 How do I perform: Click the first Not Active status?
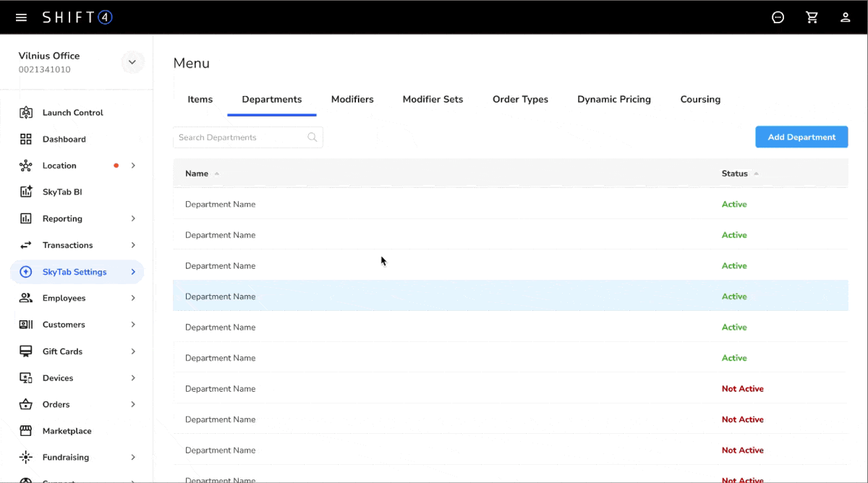(742, 389)
